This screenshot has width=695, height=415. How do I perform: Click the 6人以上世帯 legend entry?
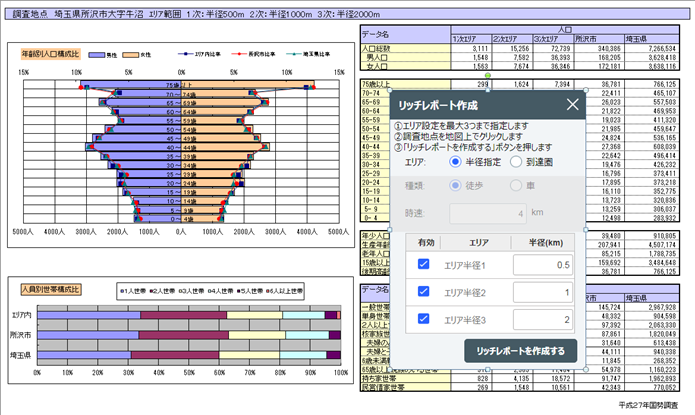[x=285, y=291]
